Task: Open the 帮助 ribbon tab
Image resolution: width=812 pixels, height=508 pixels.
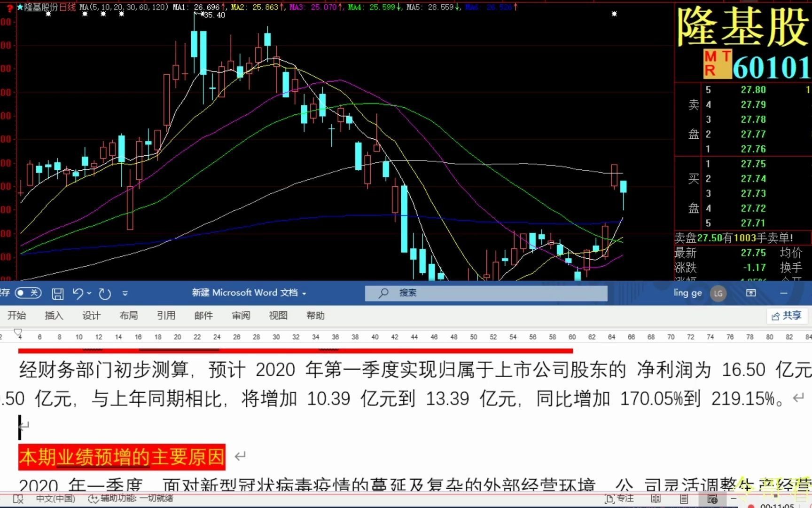Action: [315, 316]
